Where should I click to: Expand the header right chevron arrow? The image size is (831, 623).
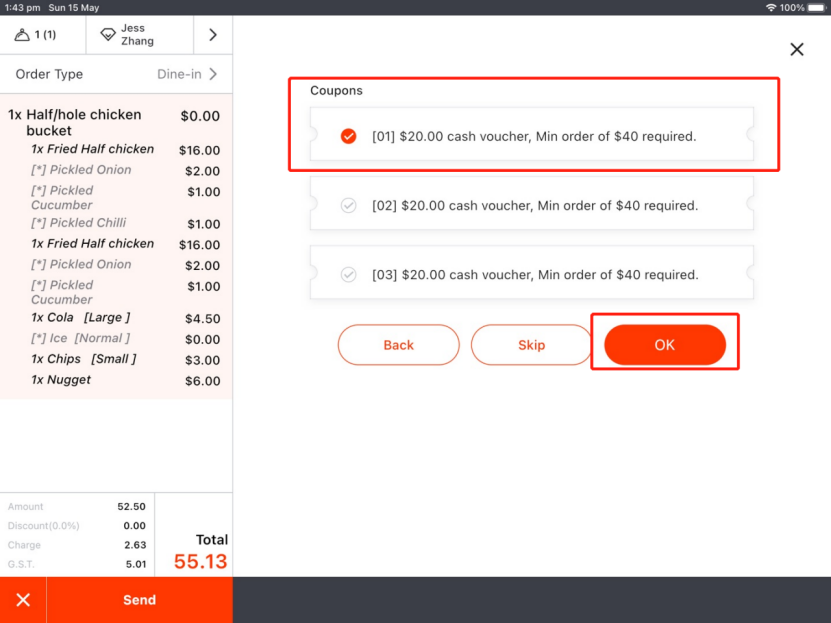pos(212,35)
